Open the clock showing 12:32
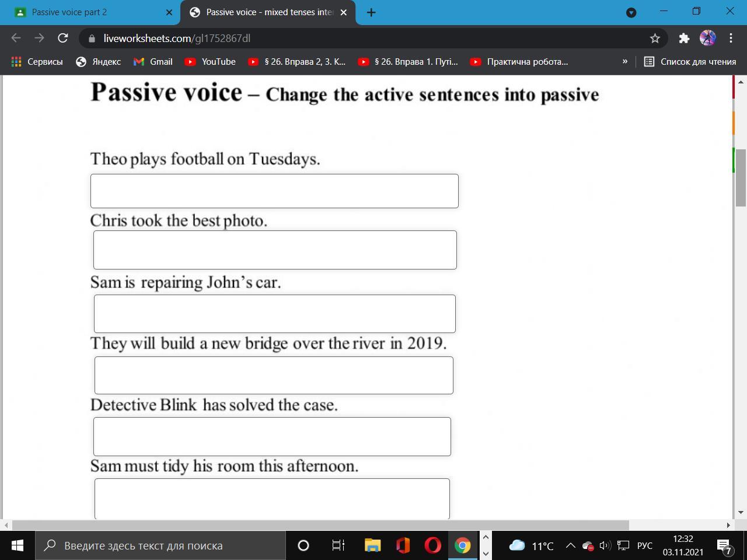The width and height of the screenshot is (747, 560). 683,545
